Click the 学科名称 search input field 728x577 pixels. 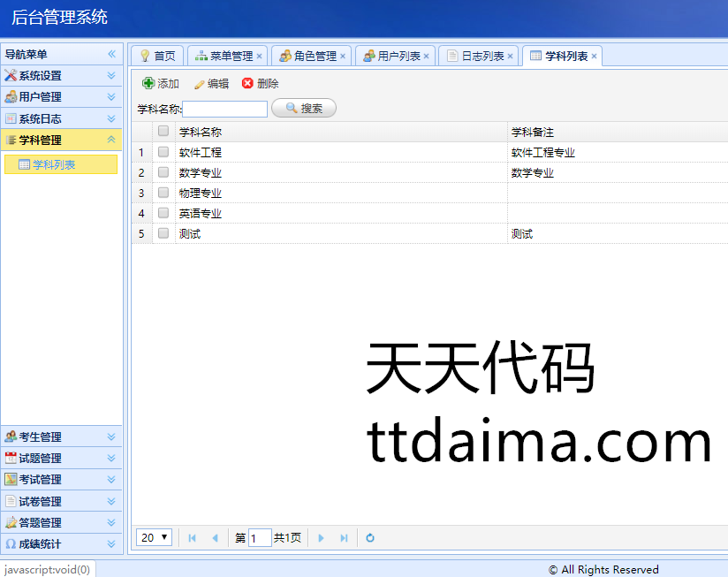click(x=224, y=110)
